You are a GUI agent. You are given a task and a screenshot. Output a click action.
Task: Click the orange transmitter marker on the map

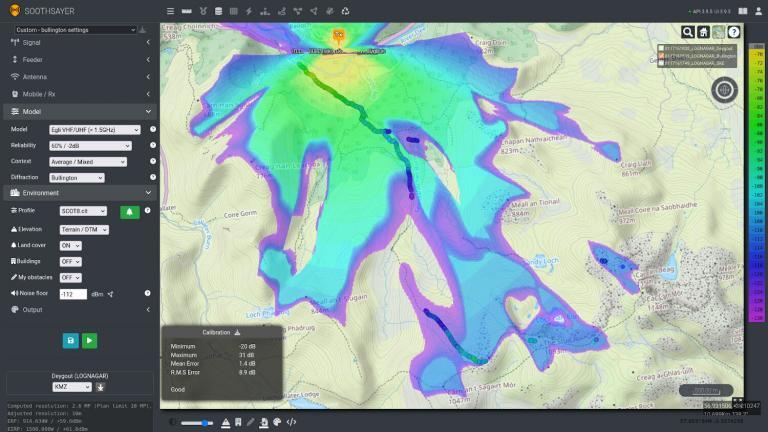point(338,35)
